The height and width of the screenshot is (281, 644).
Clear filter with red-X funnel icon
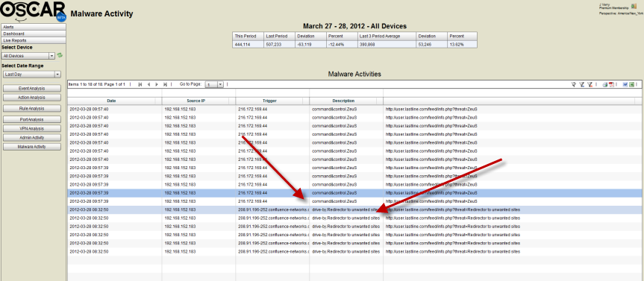[x=590, y=84]
